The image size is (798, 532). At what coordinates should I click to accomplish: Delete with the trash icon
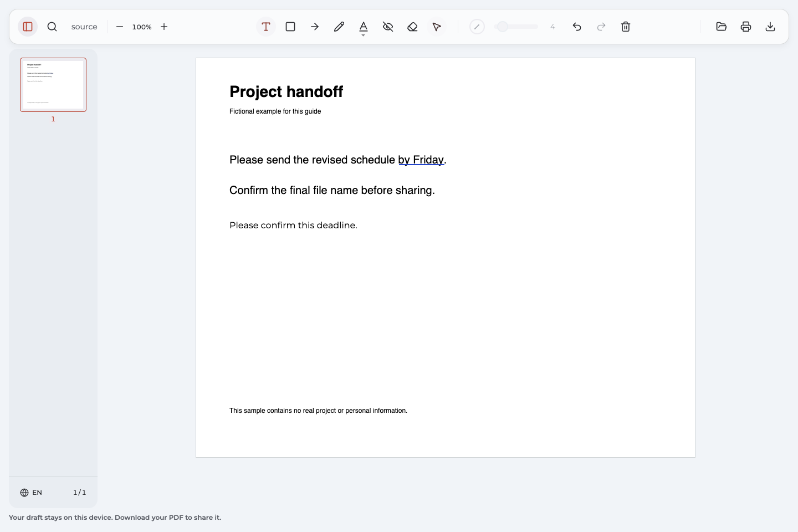[626, 27]
